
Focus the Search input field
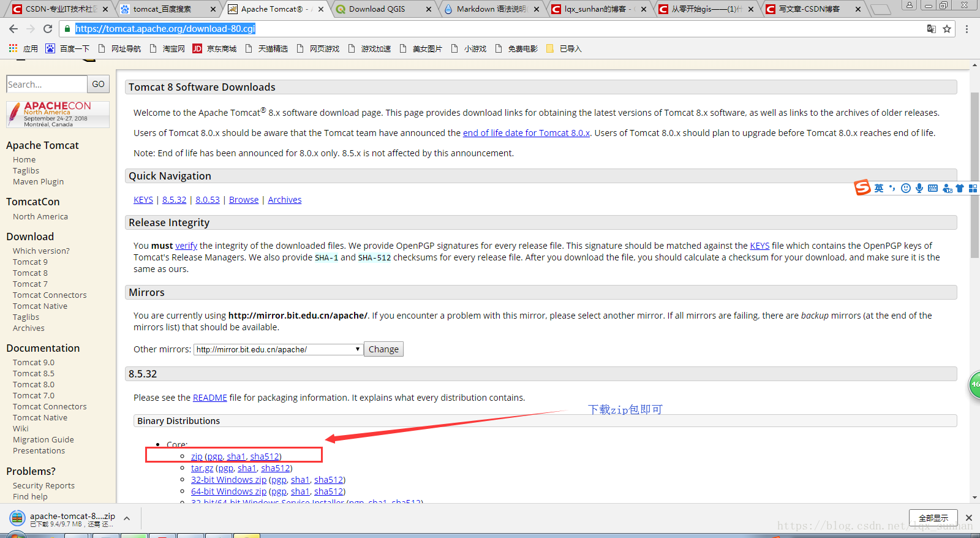click(47, 84)
